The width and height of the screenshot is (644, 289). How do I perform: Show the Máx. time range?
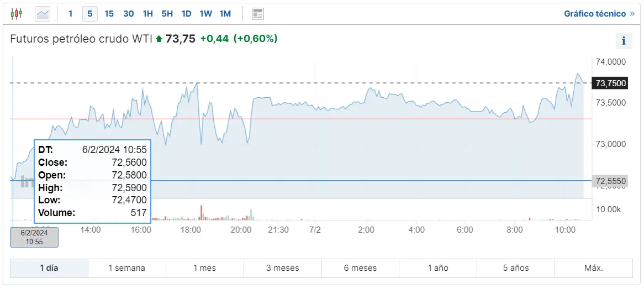click(x=594, y=268)
